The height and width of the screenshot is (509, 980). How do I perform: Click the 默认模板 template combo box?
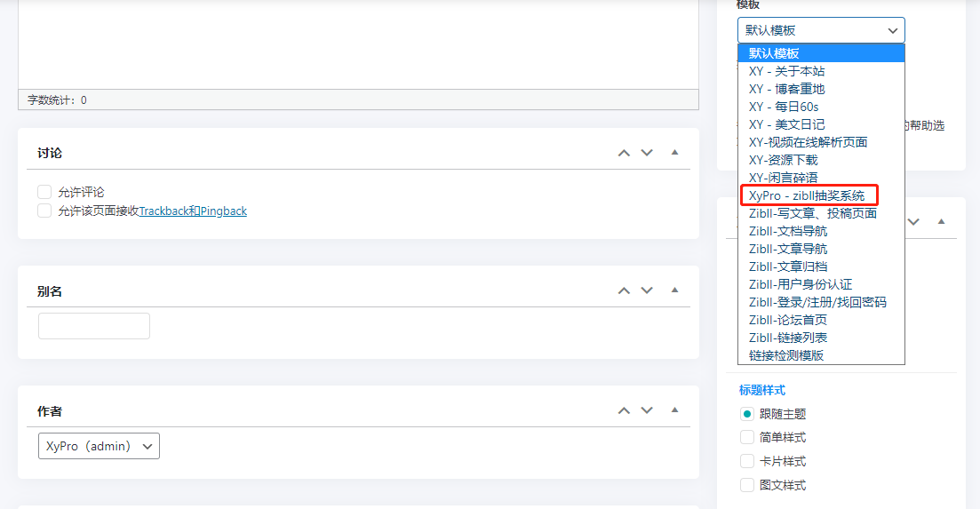coord(820,30)
